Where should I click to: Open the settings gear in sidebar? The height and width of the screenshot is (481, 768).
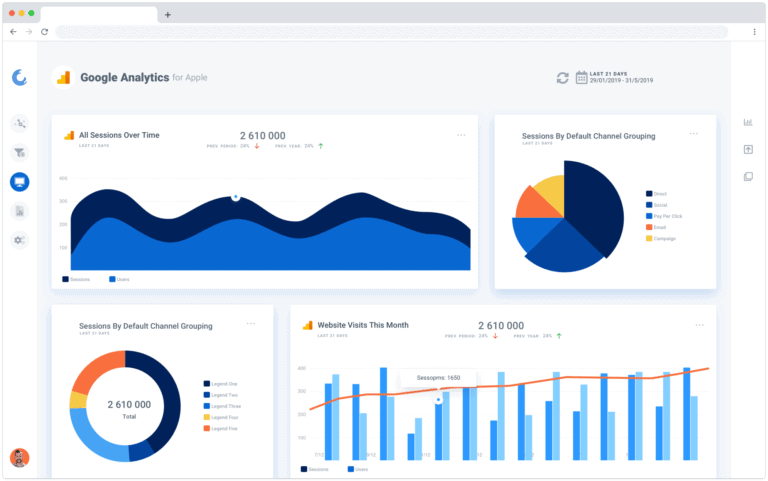20,240
